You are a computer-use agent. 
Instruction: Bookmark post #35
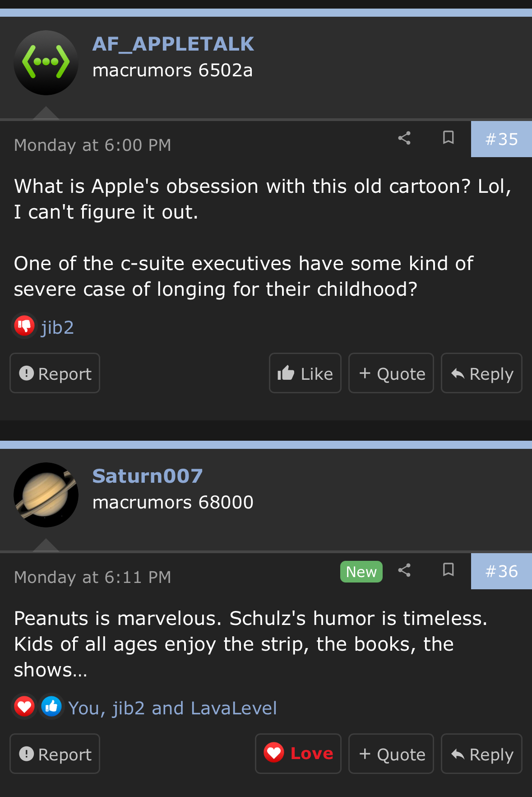[x=448, y=138]
